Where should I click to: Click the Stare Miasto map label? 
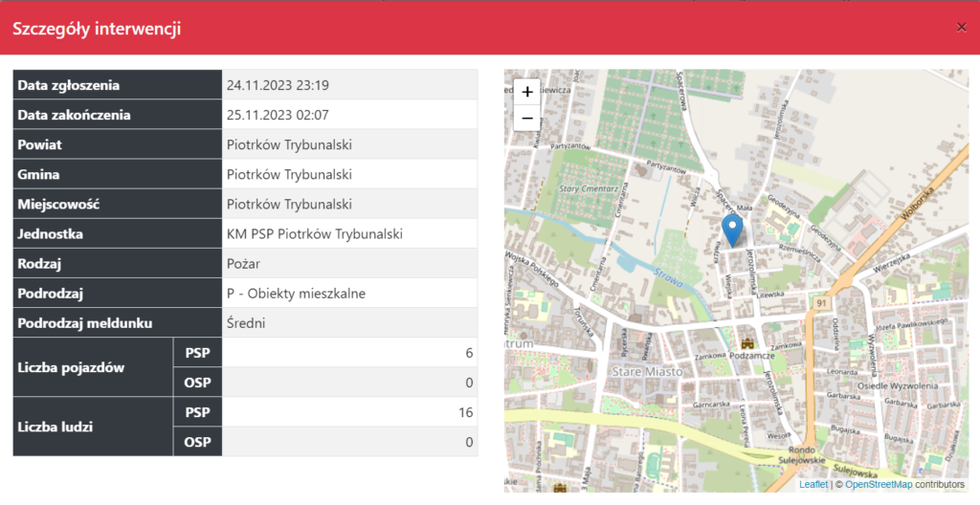(646, 370)
